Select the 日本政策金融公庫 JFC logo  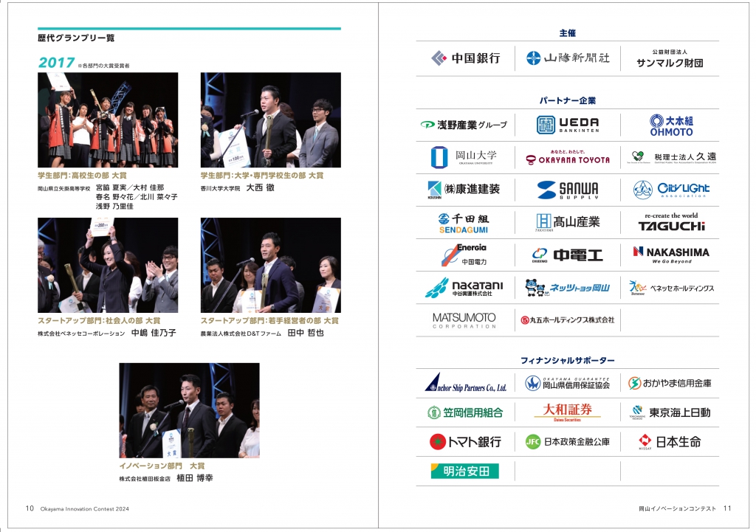(568, 442)
